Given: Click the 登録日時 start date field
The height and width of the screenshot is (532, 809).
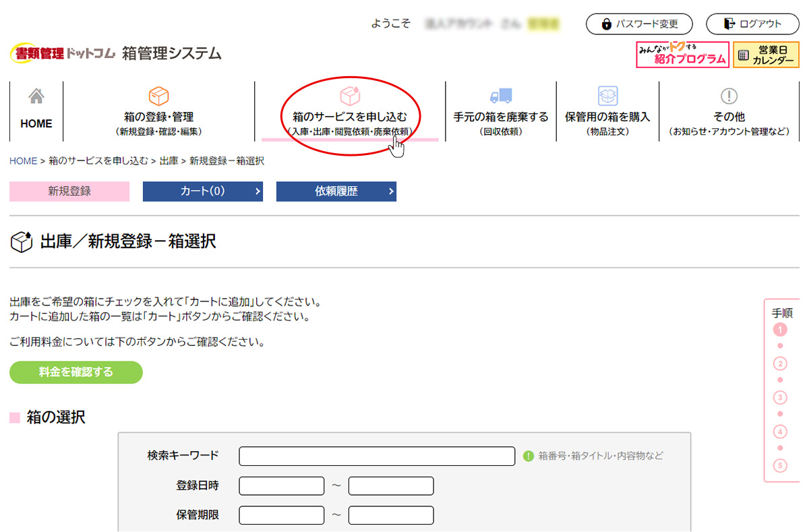Looking at the screenshot, I should pyautogui.click(x=281, y=485).
